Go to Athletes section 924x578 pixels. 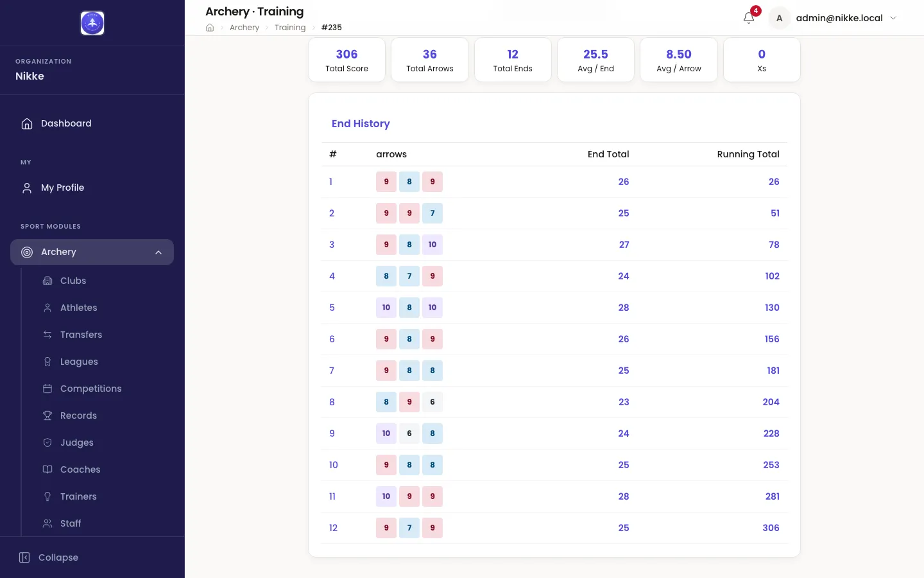(103, 308)
